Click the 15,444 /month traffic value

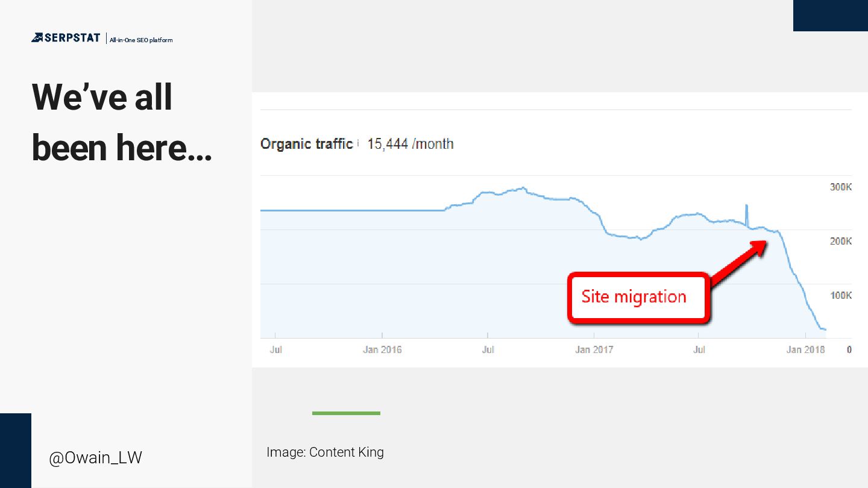tap(410, 144)
